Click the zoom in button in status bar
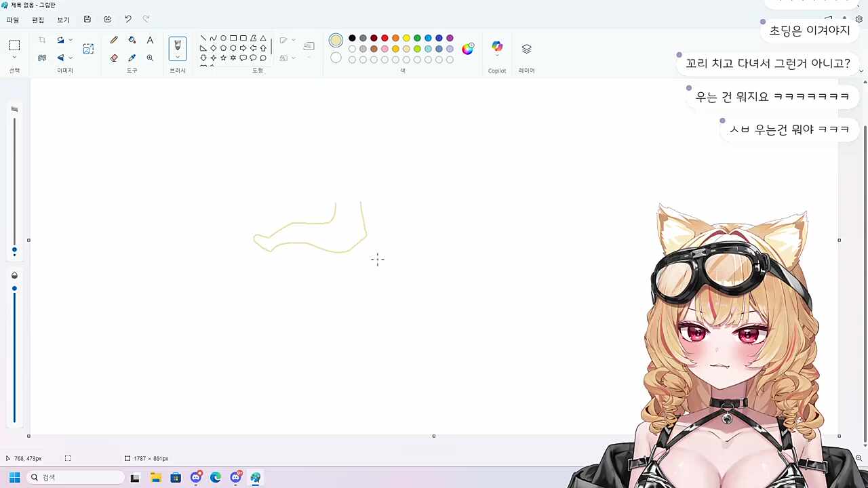Screen dimensions: 868x488 point(859,458)
